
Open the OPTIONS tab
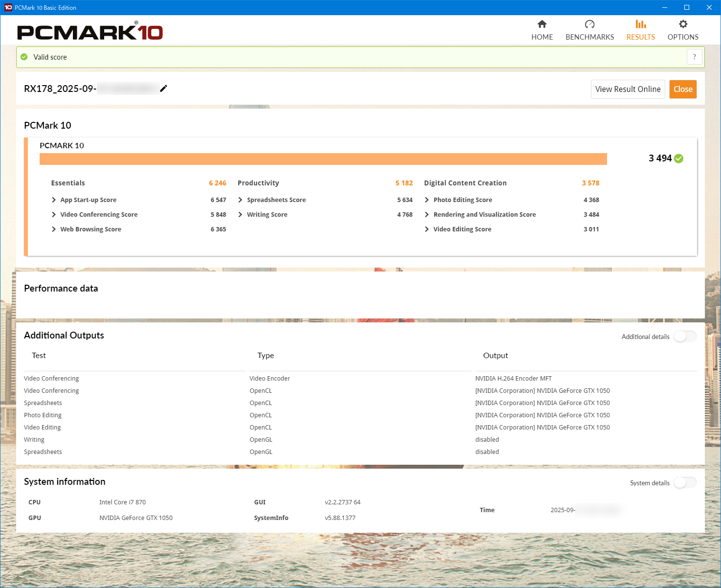click(683, 30)
